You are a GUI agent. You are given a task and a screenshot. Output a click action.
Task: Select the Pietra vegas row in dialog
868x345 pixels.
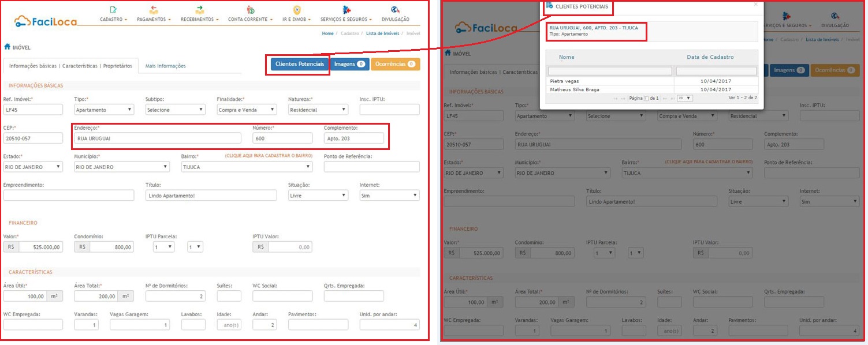click(x=609, y=81)
